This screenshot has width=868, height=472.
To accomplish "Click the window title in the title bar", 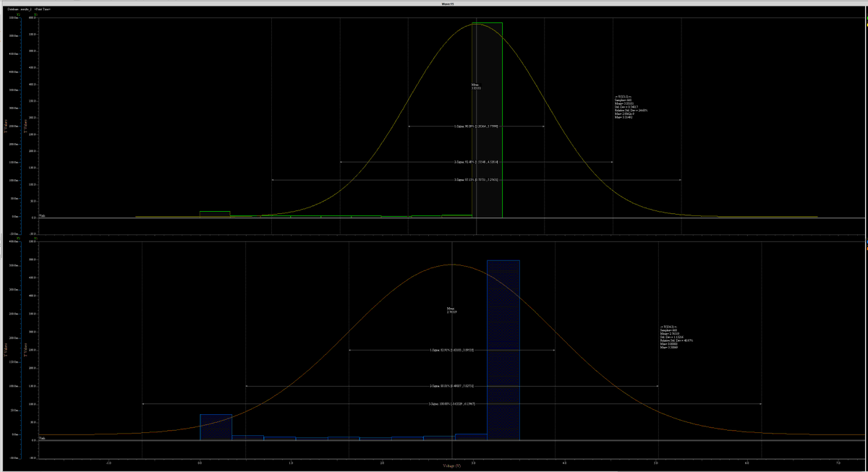I will point(447,3).
